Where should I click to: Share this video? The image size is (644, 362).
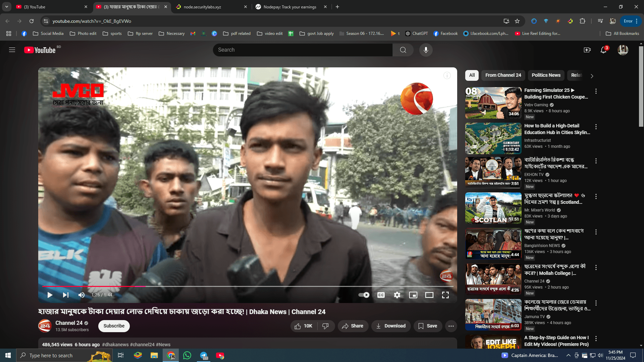pos(353,326)
